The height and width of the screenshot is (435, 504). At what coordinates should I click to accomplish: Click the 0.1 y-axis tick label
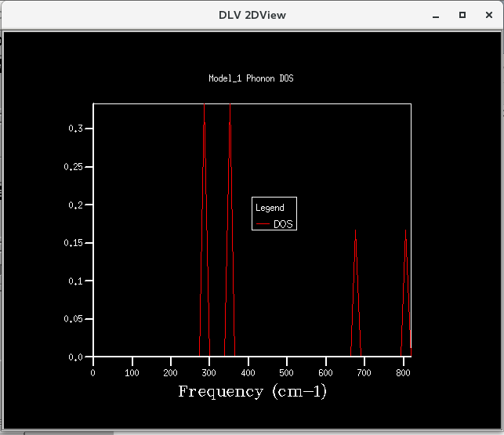pos(75,281)
